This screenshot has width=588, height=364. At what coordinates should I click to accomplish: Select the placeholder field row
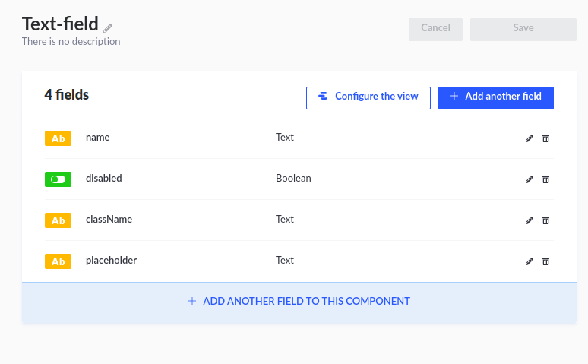click(299, 261)
